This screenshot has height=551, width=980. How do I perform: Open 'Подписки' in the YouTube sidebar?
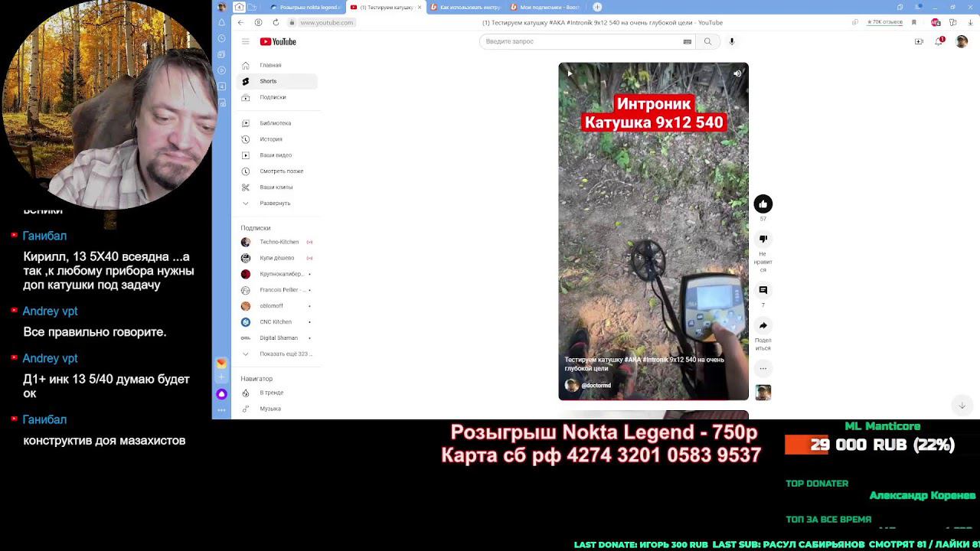tap(277, 97)
